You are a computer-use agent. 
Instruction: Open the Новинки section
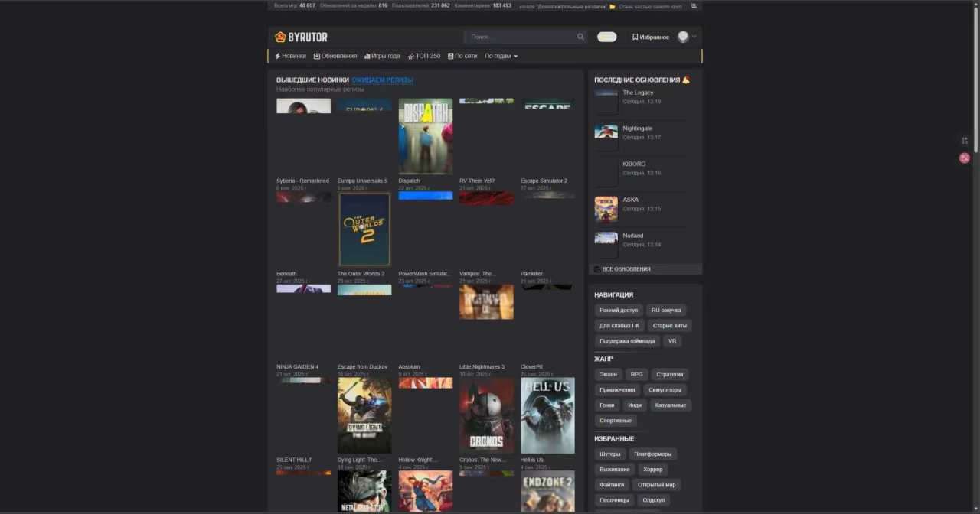[x=290, y=56]
